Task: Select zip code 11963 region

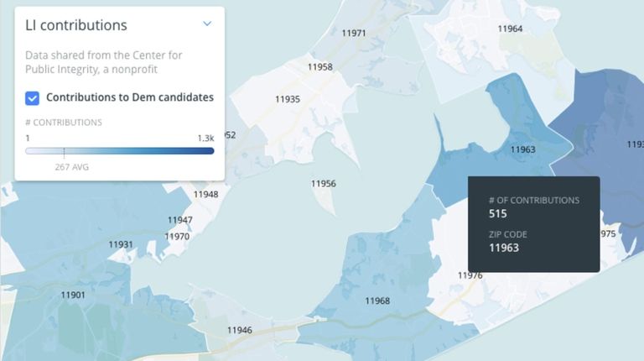Action: pyautogui.click(x=523, y=149)
